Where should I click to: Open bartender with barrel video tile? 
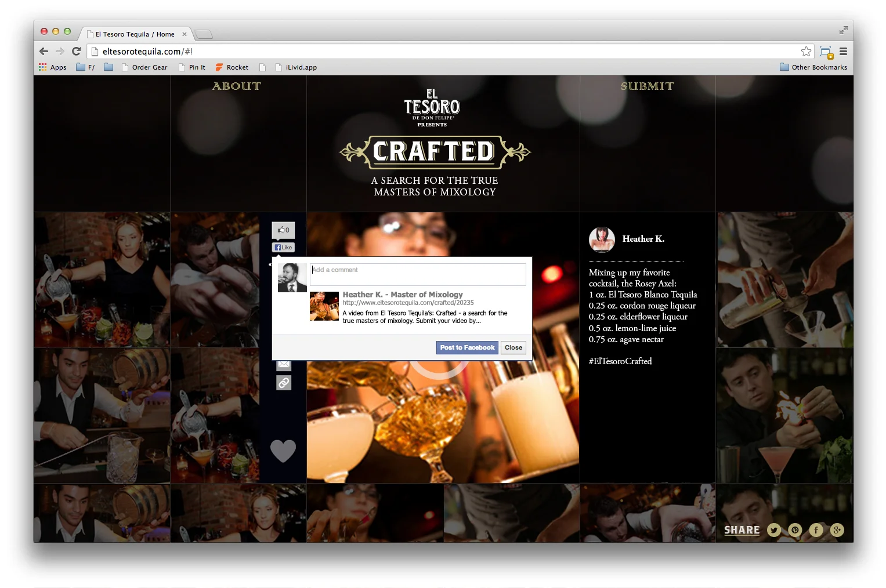(102, 415)
